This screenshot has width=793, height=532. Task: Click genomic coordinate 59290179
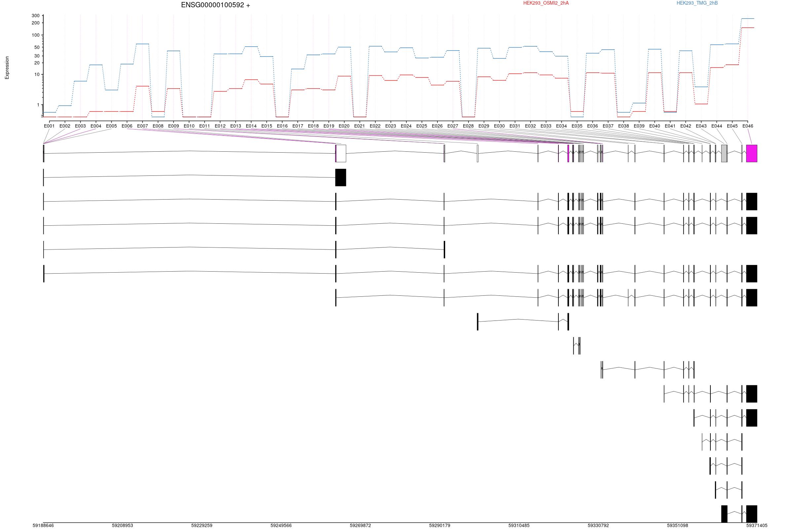pos(439,525)
